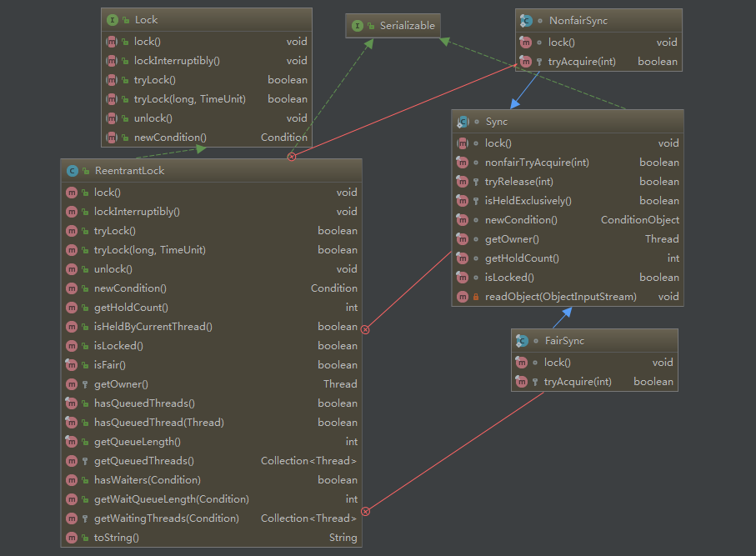Click the FairSync class icon
756x556 pixels.
pyautogui.click(x=522, y=341)
